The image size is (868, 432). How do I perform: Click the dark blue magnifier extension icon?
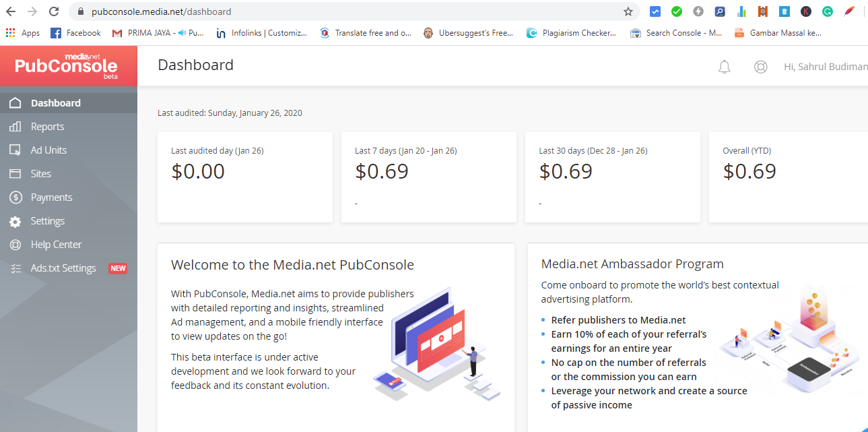click(720, 11)
